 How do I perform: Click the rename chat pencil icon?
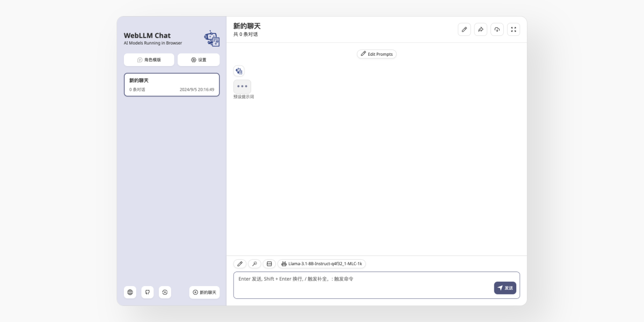click(x=464, y=30)
